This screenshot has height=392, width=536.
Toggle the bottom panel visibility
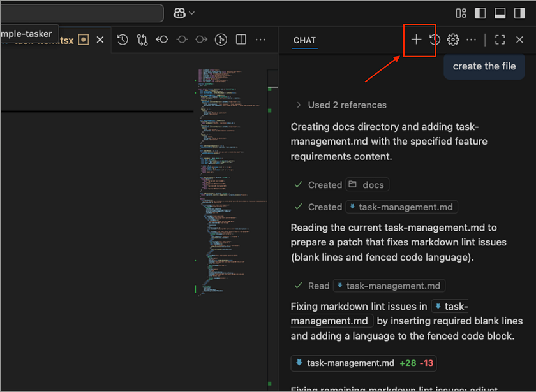click(x=500, y=13)
